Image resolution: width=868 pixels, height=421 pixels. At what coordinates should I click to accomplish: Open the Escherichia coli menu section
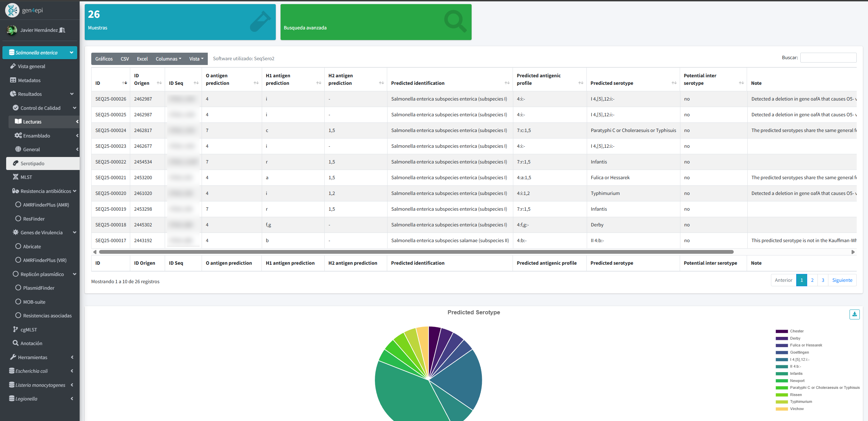point(32,371)
